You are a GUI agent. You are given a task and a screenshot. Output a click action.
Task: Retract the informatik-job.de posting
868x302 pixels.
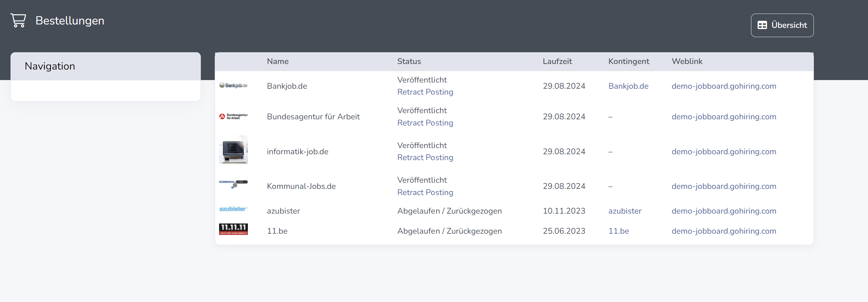click(x=425, y=158)
